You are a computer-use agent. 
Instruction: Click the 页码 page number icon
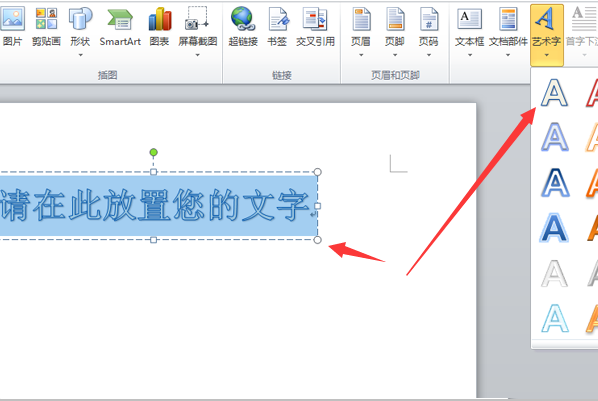429,19
